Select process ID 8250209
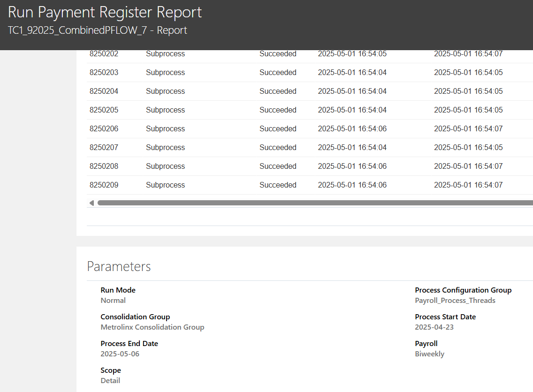The image size is (533, 392). [x=104, y=184]
